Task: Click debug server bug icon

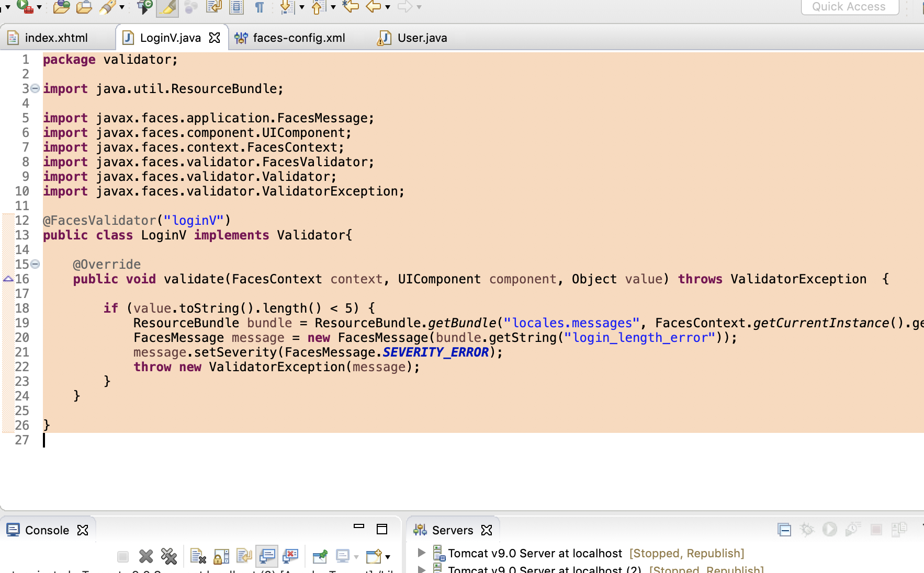Action: pyautogui.click(x=807, y=530)
